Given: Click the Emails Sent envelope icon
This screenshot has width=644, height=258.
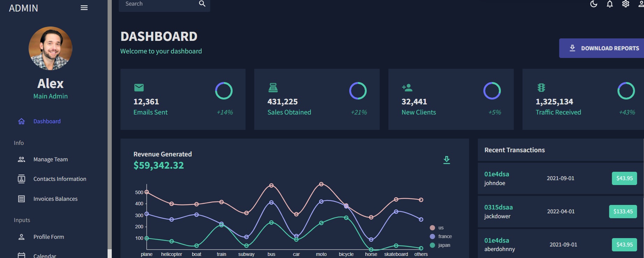Looking at the screenshot, I should 139,87.
